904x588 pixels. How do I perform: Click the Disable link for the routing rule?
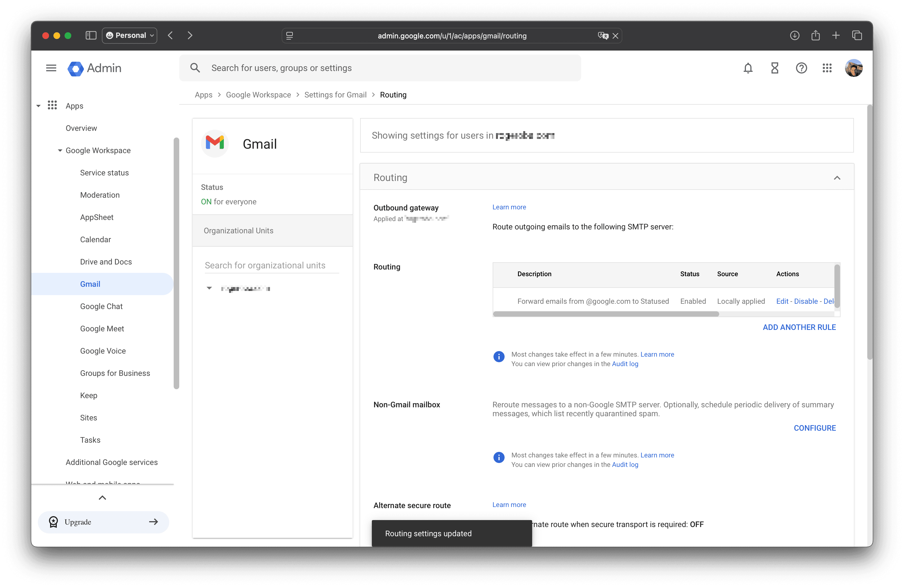806,301
